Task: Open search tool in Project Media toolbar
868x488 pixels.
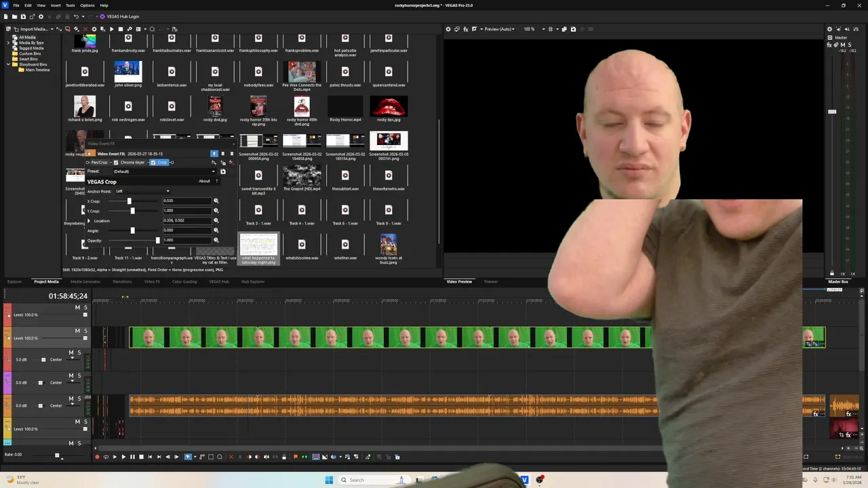Action: pos(152,29)
